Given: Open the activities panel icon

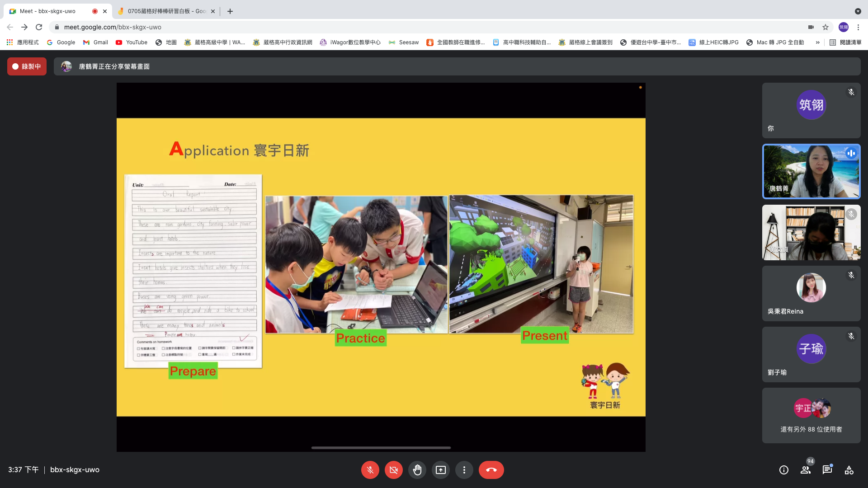Looking at the screenshot, I should [x=849, y=470].
